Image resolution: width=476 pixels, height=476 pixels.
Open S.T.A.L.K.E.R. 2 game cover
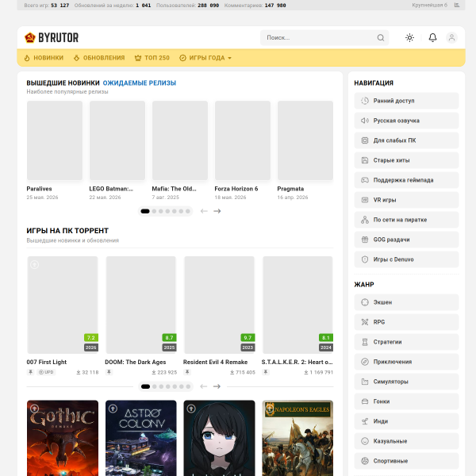pyautogui.click(x=297, y=305)
